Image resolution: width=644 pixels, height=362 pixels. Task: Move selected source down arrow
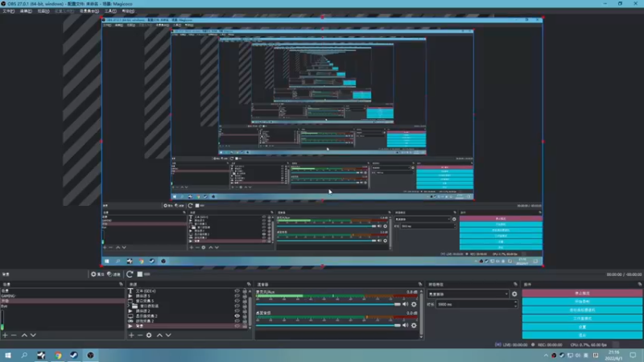(x=168, y=335)
